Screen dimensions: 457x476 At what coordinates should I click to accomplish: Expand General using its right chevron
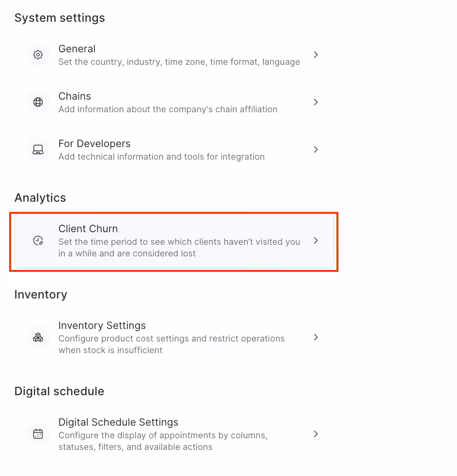pyautogui.click(x=316, y=55)
